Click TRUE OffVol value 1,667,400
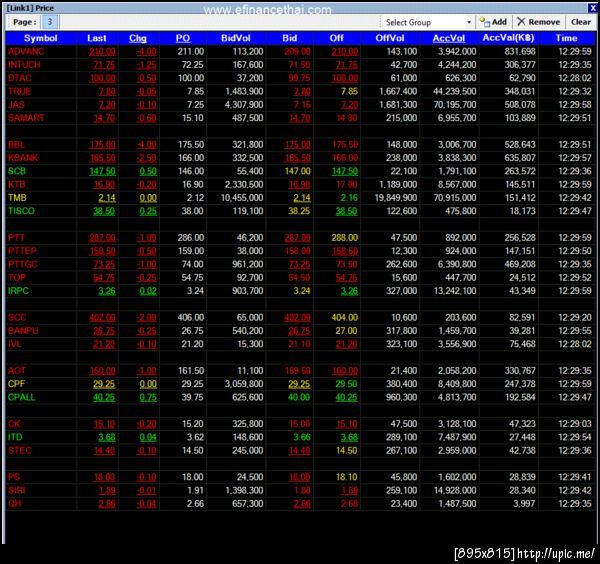The width and height of the screenshot is (600, 564). click(x=398, y=91)
